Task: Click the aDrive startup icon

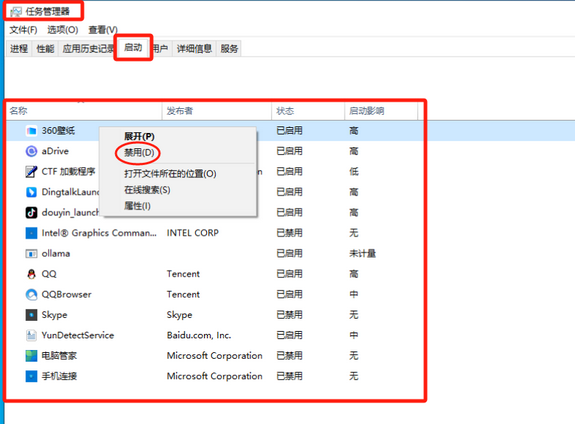Action: click(31, 151)
